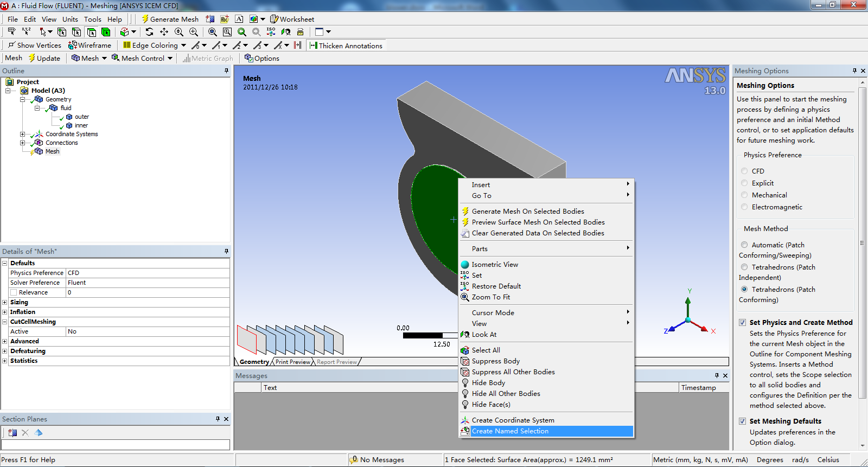The image size is (868, 467).
Task: Select the face selection filter icon
Action: (91, 32)
